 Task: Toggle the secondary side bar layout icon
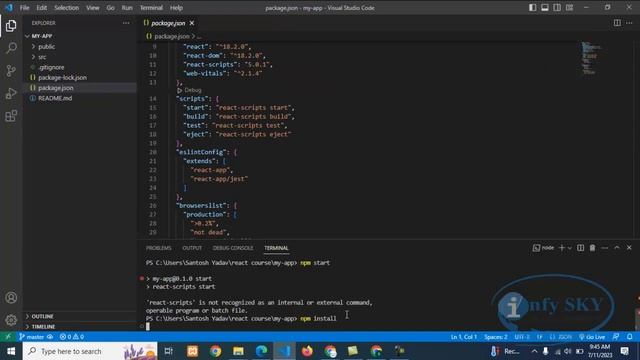[557, 8]
